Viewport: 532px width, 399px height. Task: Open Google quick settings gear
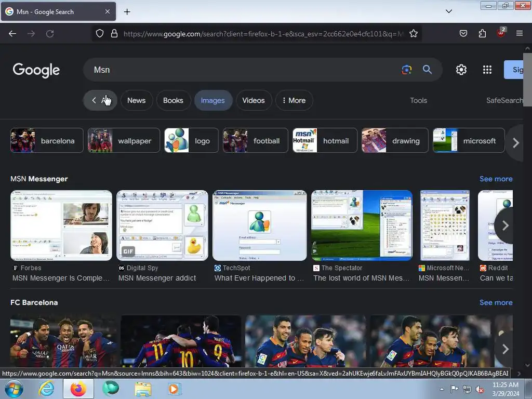(x=461, y=70)
